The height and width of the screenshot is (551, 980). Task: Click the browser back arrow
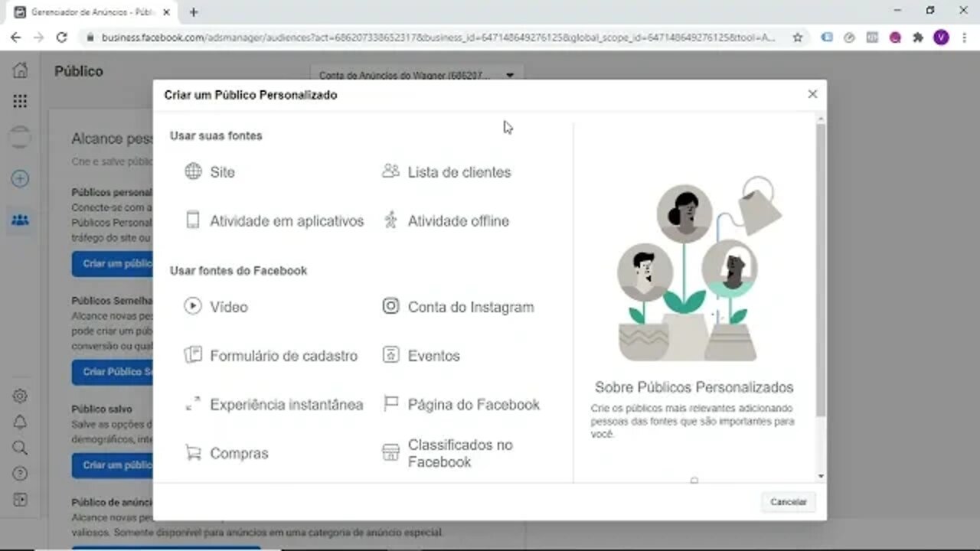(15, 37)
